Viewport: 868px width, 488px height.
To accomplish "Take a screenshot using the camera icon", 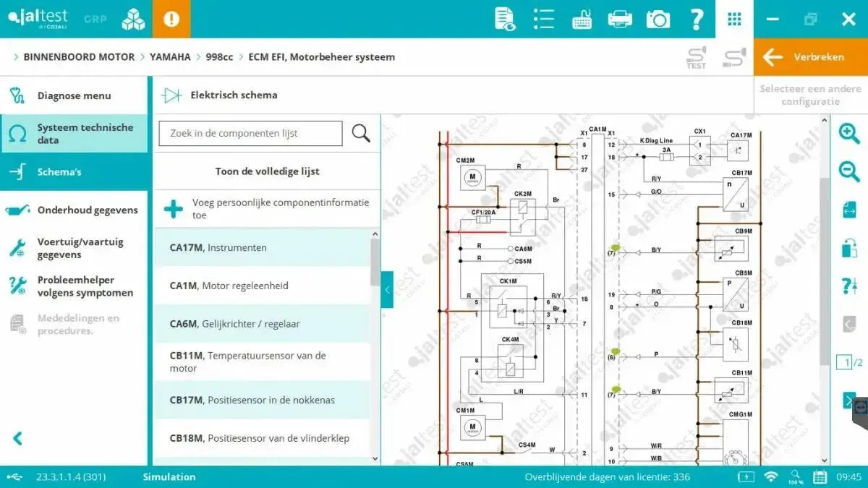I will tap(658, 20).
